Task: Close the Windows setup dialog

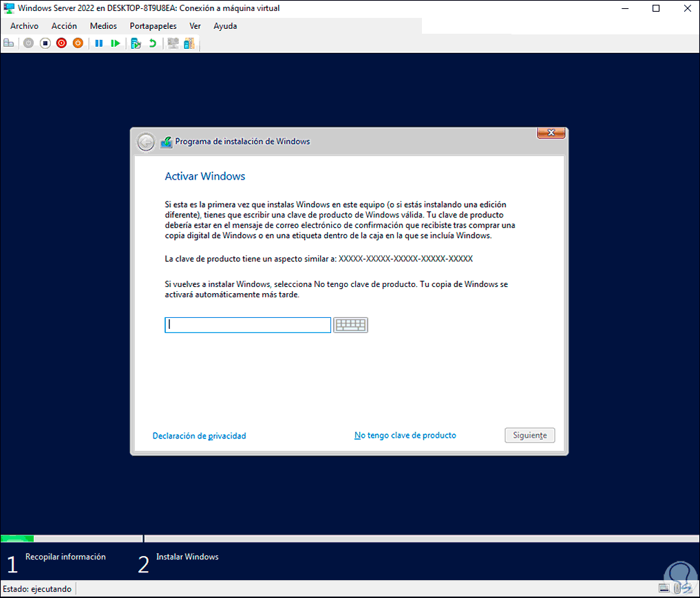Action: click(551, 133)
